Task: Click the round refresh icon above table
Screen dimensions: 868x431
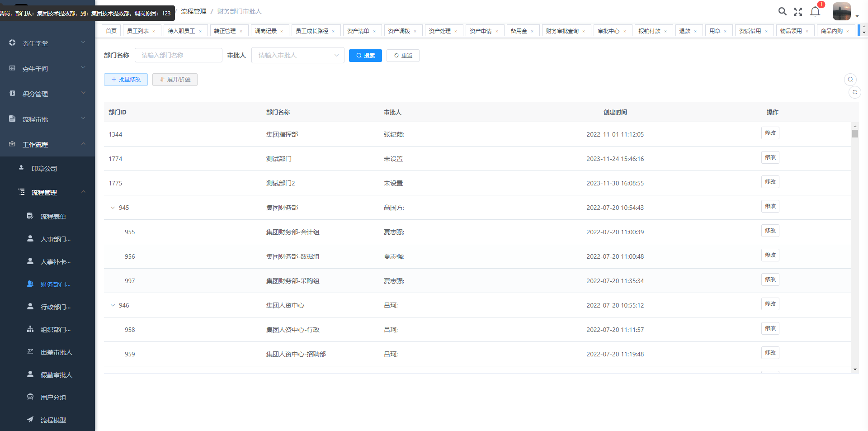Action: click(855, 92)
